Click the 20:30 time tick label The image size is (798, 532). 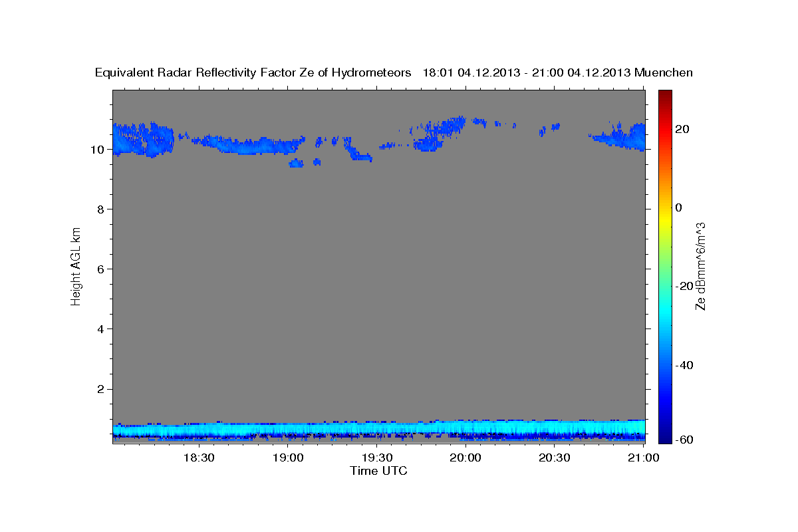tap(555, 458)
